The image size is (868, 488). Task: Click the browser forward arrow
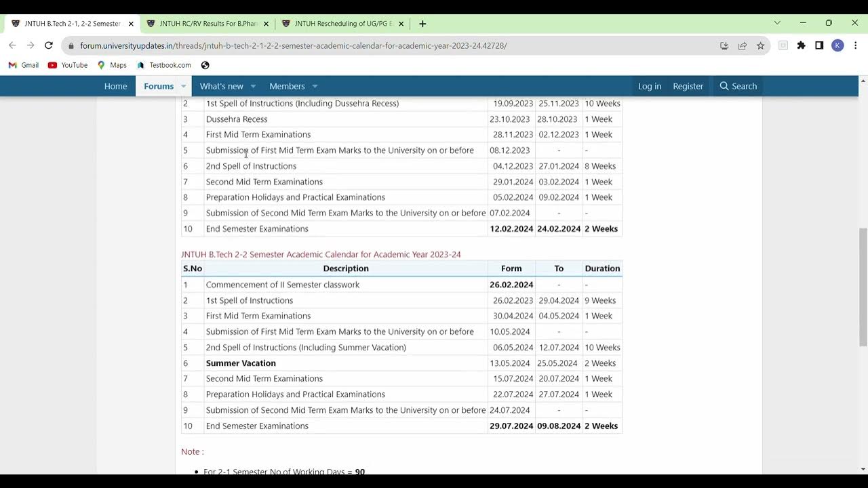click(31, 45)
